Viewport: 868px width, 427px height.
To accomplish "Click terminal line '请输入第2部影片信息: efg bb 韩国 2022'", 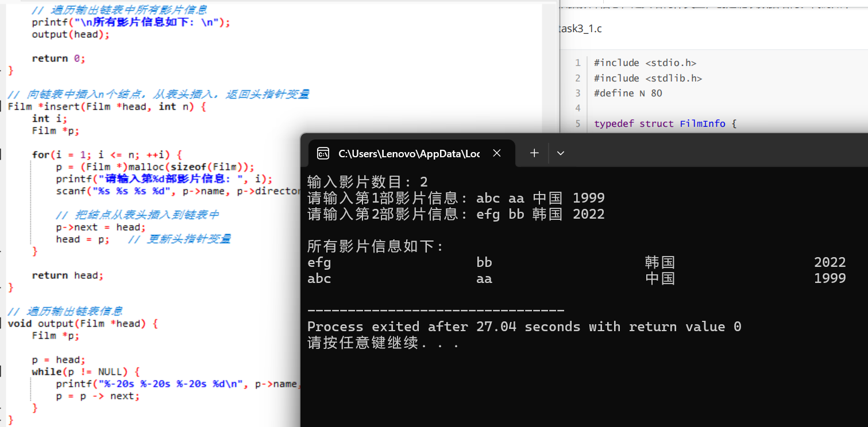I will [x=456, y=215].
